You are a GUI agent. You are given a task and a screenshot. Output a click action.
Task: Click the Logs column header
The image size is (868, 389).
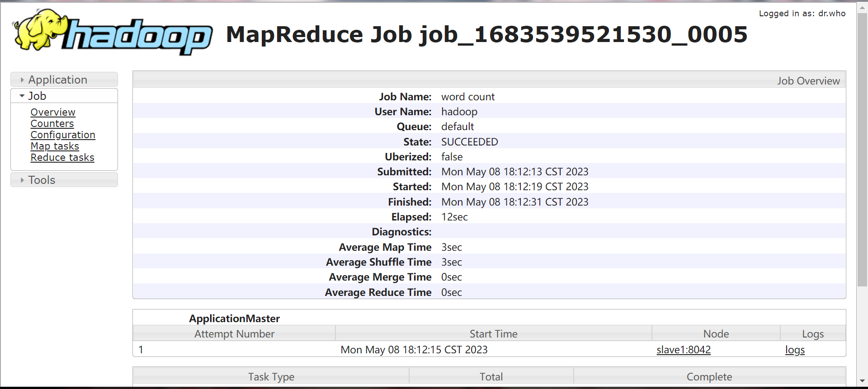(x=813, y=334)
